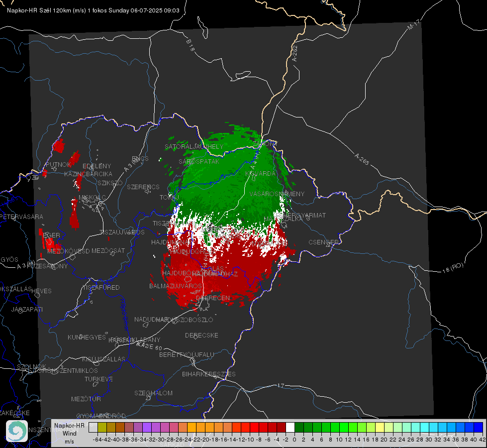Click the SZEGHALOM town label
Viewport: 487px width, 448px height.
pos(153,393)
